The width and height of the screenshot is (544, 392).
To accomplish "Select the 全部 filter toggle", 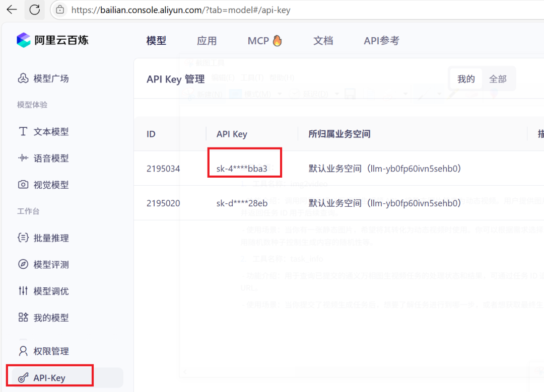I will tap(498, 79).
